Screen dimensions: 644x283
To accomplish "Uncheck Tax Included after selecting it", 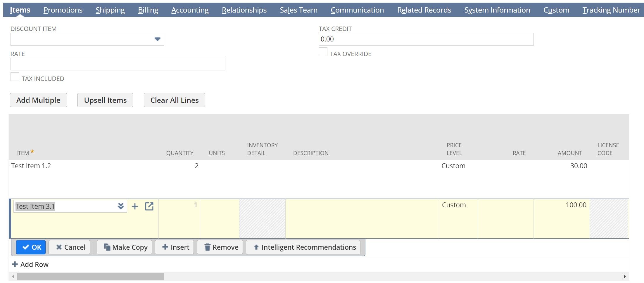I will tap(15, 77).
